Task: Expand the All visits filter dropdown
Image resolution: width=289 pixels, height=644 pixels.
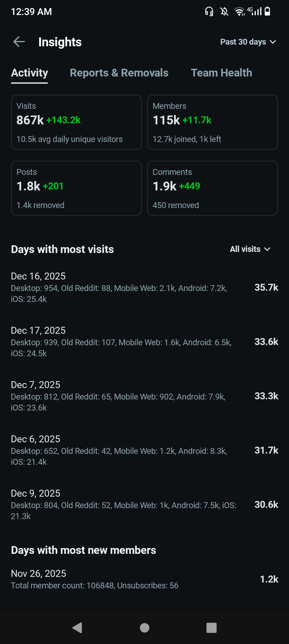Action: coord(250,249)
